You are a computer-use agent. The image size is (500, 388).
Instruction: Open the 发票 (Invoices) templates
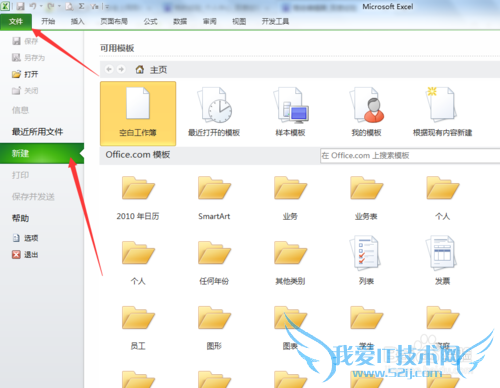442,261
